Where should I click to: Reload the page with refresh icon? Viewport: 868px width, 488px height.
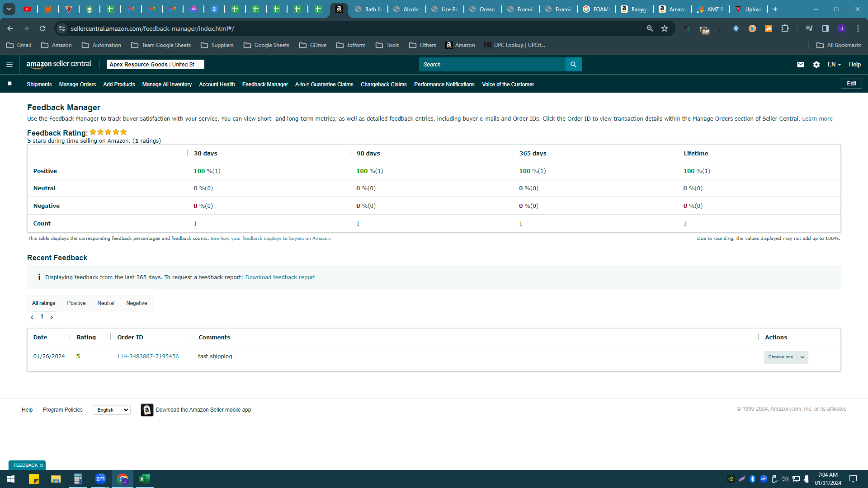coord(42,28)
